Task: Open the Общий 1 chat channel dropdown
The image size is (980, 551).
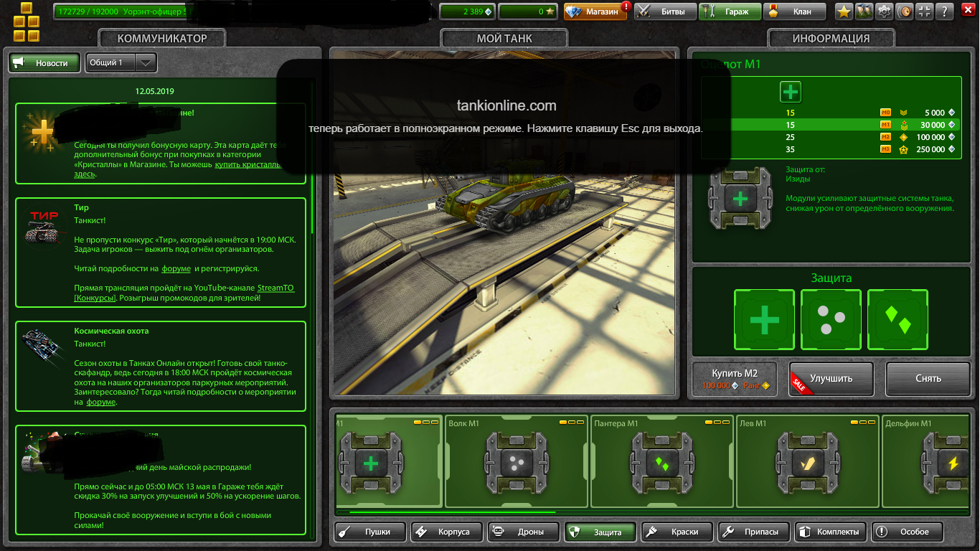Action: [x=121, y=63]
